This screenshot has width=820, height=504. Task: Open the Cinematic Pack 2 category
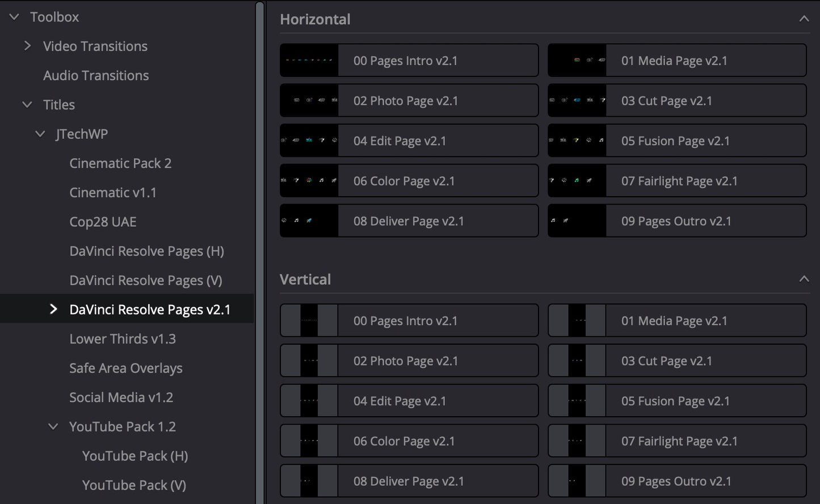(x=120, y=163)
